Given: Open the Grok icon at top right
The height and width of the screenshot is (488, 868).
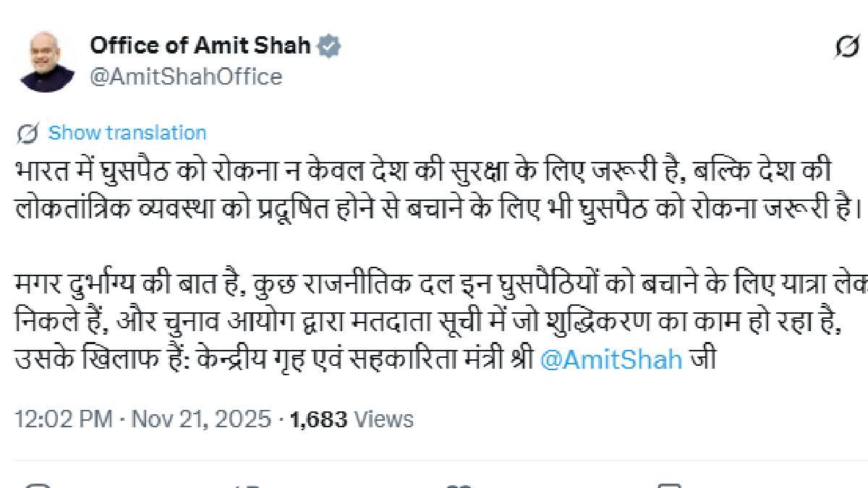Looking at the screenshot, I should pyautogui.click(x=847, y=47).
